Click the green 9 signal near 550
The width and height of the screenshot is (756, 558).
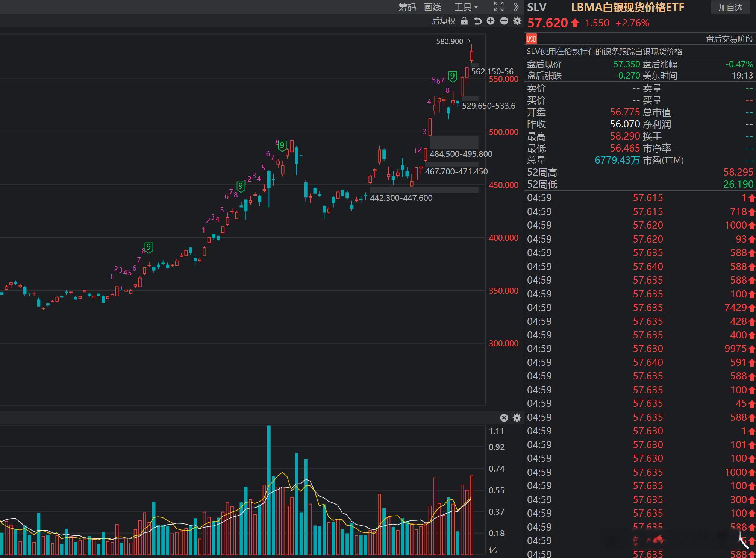[453, 77]
